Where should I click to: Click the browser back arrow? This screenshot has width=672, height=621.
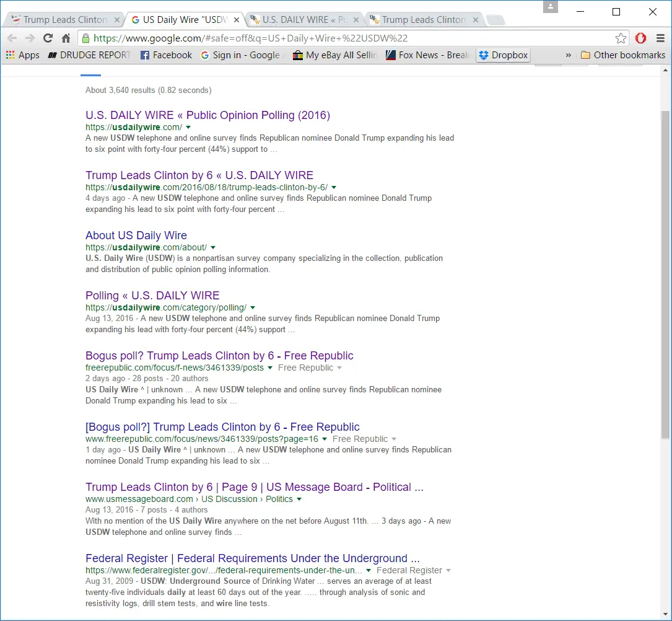pyautogui.click(x=12, y=38)
